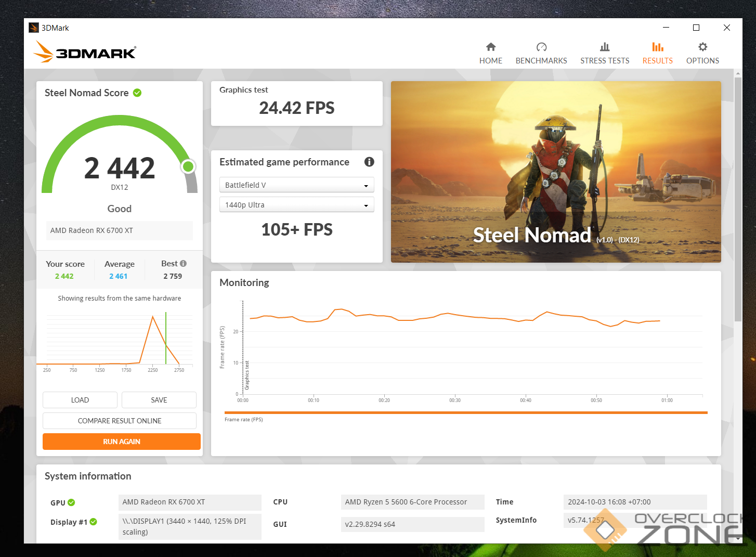This screenshot has width=756, height=557.
Task: Click the score gauge indicator knob
Action: point(188,166)
